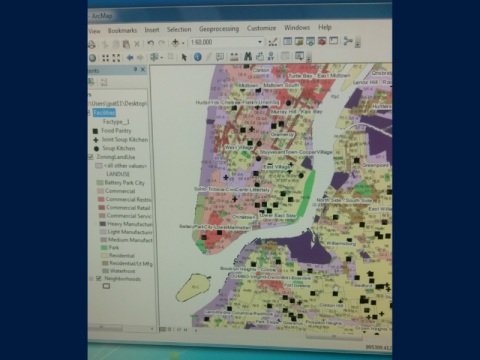Click the Residential pale yellow swatch
Screen dimensions: 480x360
104,256
